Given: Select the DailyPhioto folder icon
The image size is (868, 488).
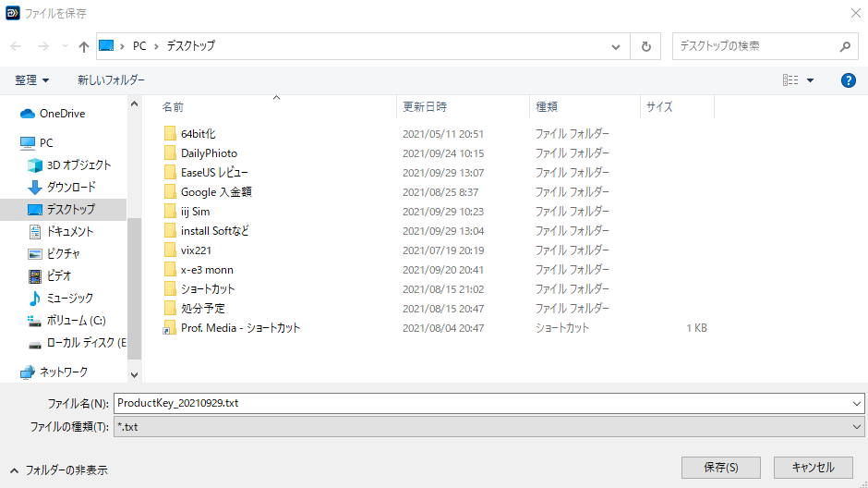Looking at the screenshot, I should point(170,152).
